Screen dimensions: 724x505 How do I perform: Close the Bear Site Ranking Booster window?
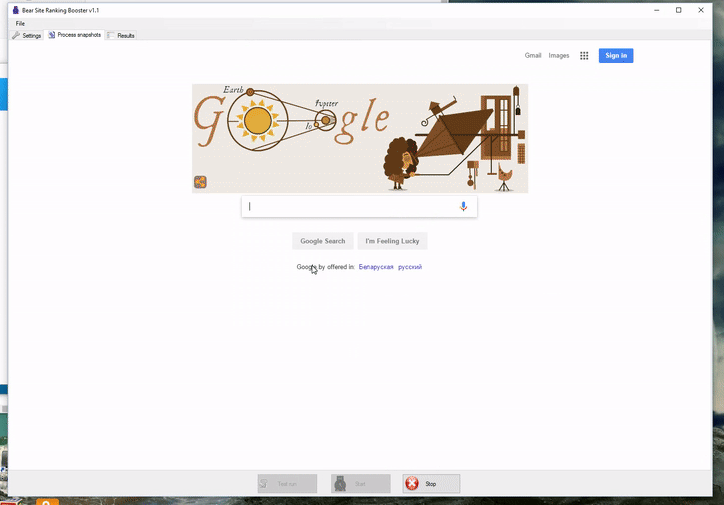point(700,10)
